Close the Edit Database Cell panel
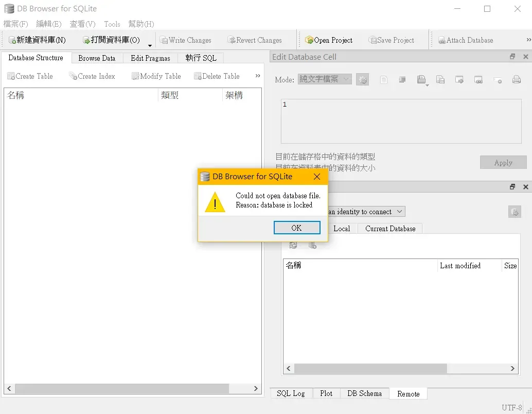This screenshot has width=532, height=414. click(525, 57)
